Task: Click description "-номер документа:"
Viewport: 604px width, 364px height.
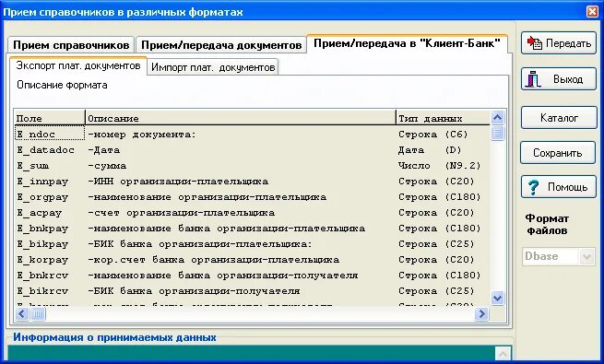Action: coord(142,135)
